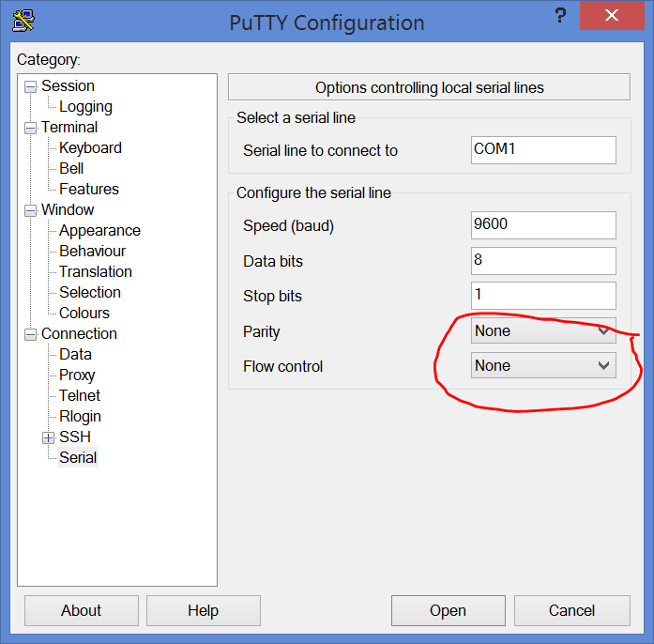Image resolution: width=654 pixels, height=644 pixels.
Task: Select the Behaviour category
Action: pyautogui.click(x=92, y=252)
